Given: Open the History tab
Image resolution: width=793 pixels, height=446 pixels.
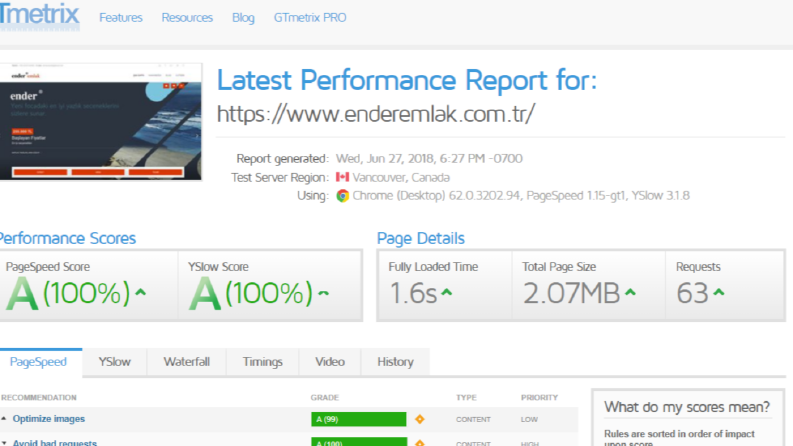Looking at the screenshot, I should 395,362.
